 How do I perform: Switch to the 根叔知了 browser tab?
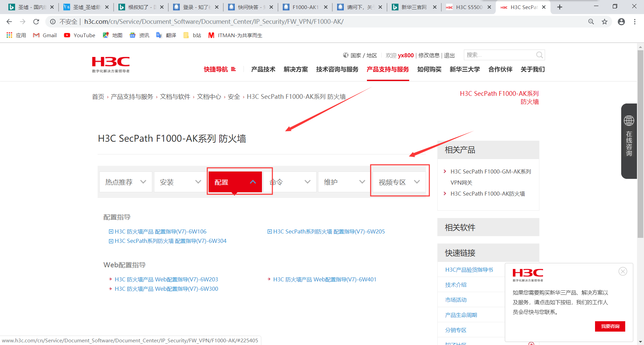pyautogui.click(x=141, y=7)
